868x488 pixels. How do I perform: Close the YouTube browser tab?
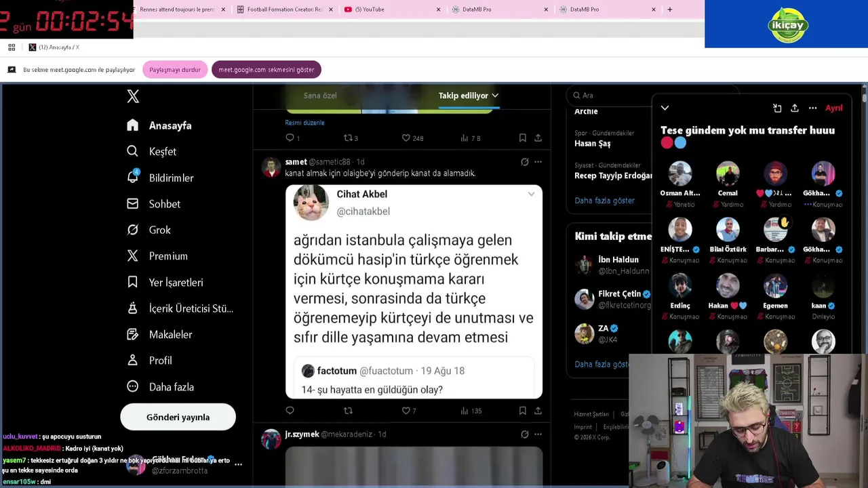click(x=438, y=9)
